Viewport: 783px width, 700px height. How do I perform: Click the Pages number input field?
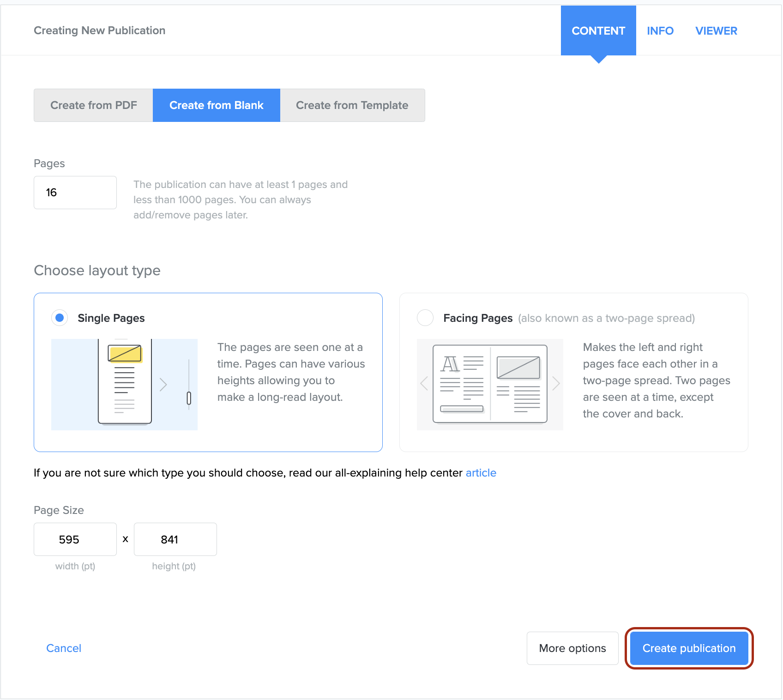pos(75,193)
